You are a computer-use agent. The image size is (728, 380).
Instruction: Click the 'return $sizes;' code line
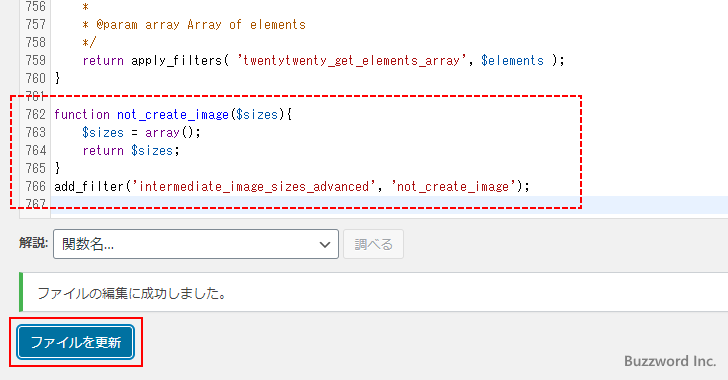(131, 151)
